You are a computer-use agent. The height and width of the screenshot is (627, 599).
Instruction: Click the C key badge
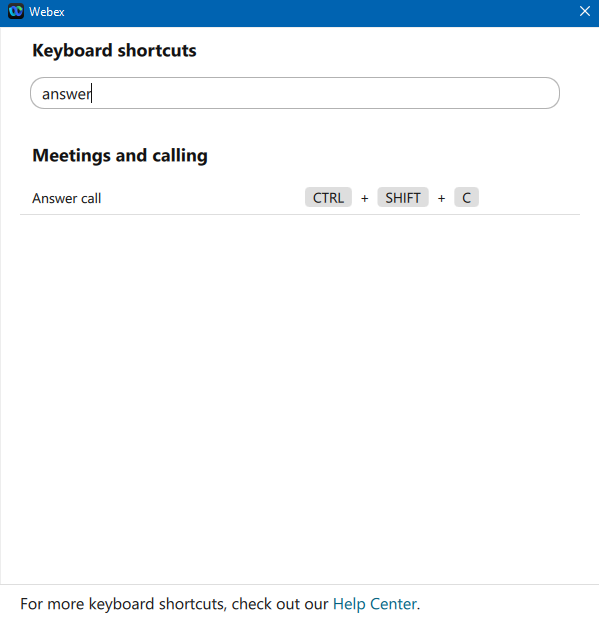(x=466, y=198)
